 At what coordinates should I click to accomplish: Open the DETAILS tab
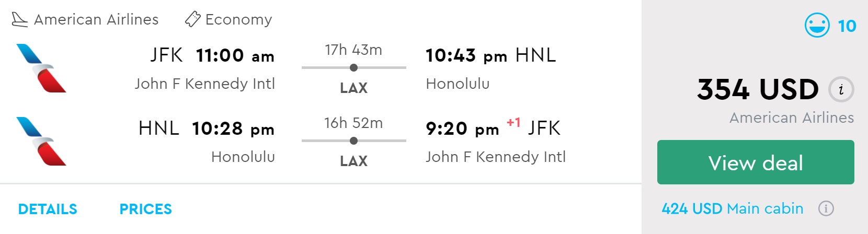[48, 209]
